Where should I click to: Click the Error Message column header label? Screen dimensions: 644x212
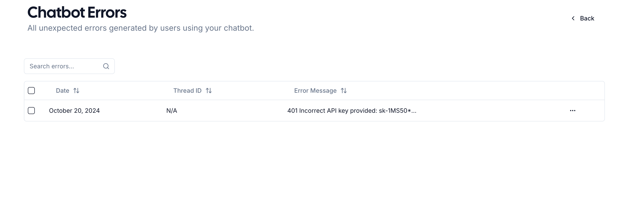click(x=315, y=91)
